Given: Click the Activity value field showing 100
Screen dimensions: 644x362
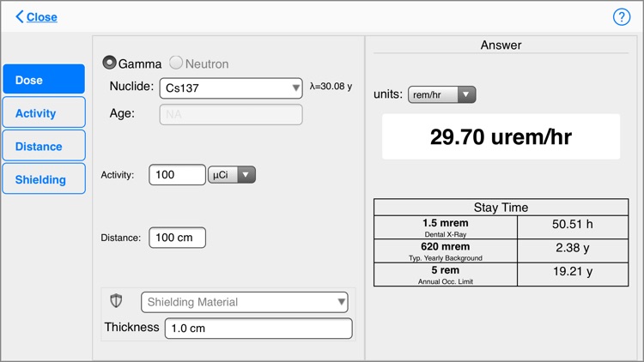Looking at the screenshot, I should [x=177, y=175].
